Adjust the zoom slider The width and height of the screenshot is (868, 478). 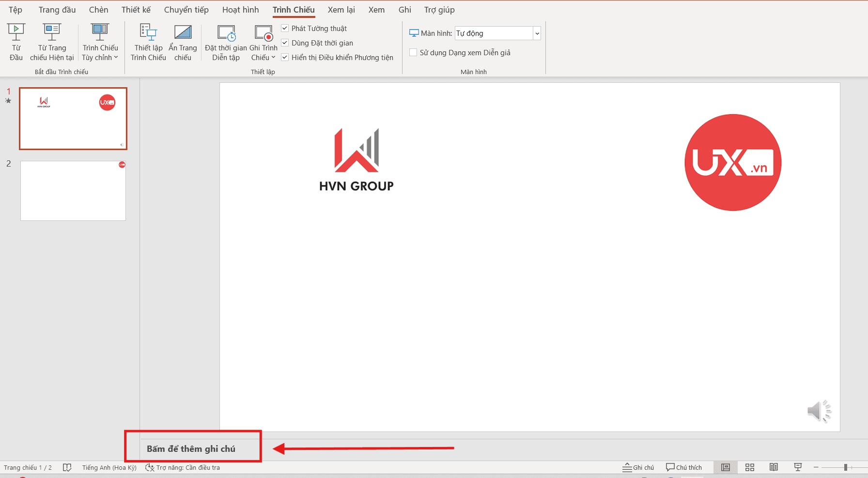[846, 467]
